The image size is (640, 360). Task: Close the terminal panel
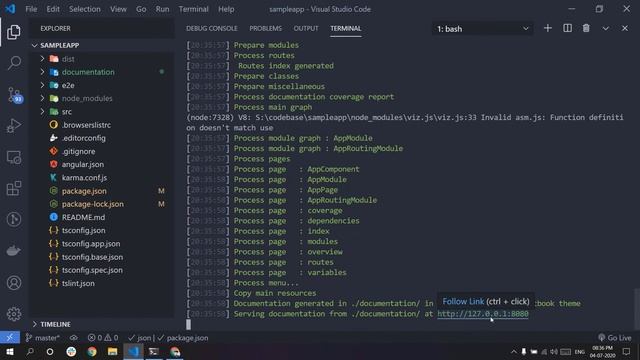point(625,28)
